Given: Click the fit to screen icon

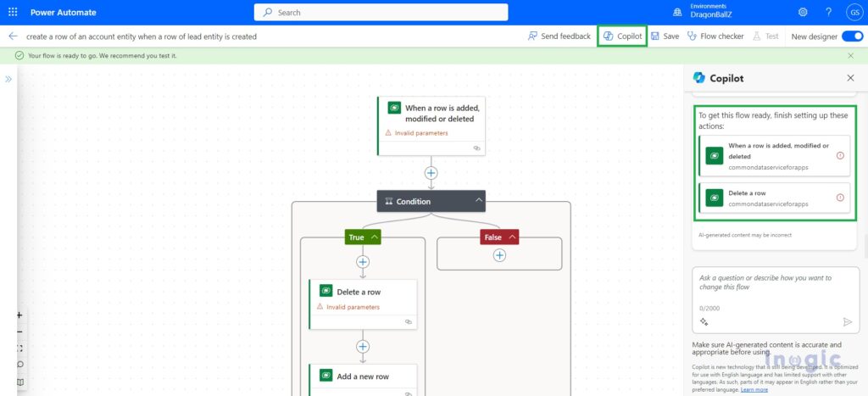Looking at the screenshot, I should [20, 349].
